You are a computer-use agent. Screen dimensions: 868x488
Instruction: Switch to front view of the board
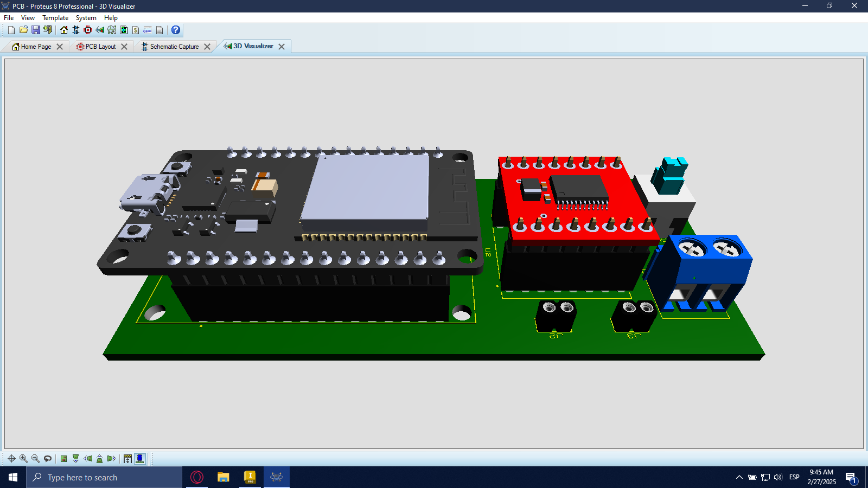(76, 459)
